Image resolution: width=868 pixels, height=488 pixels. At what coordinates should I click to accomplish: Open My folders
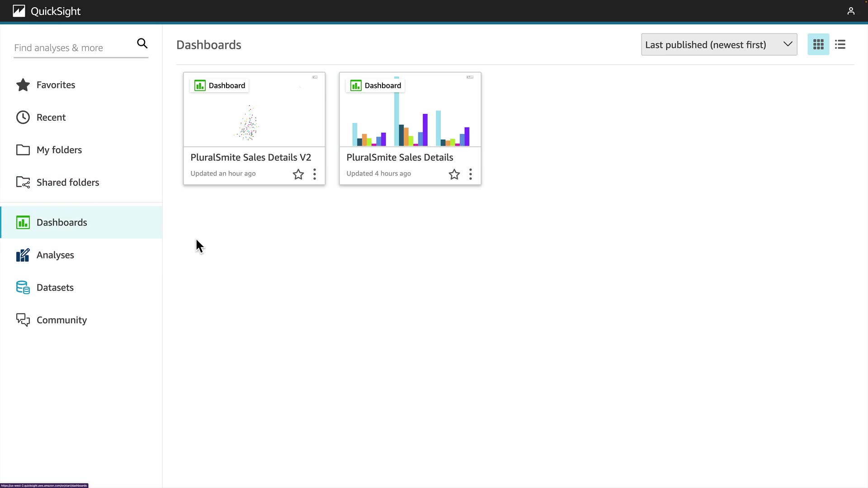pos(59,150)
